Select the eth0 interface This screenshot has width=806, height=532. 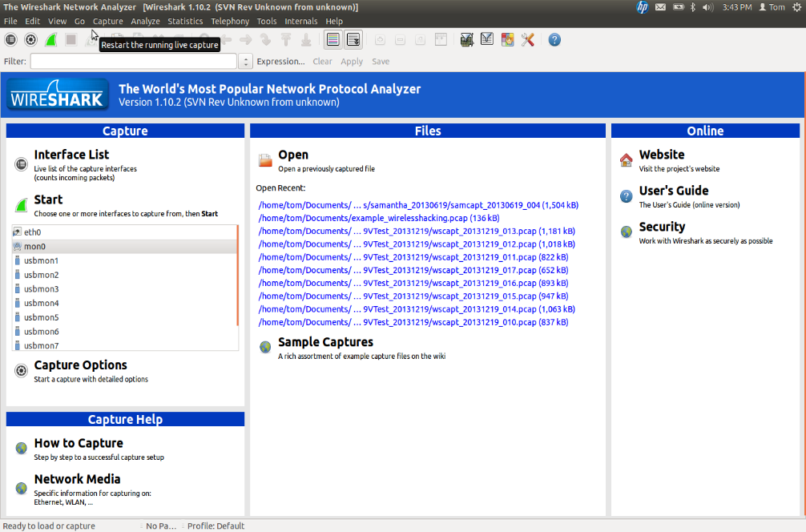(x=125, y=232)
